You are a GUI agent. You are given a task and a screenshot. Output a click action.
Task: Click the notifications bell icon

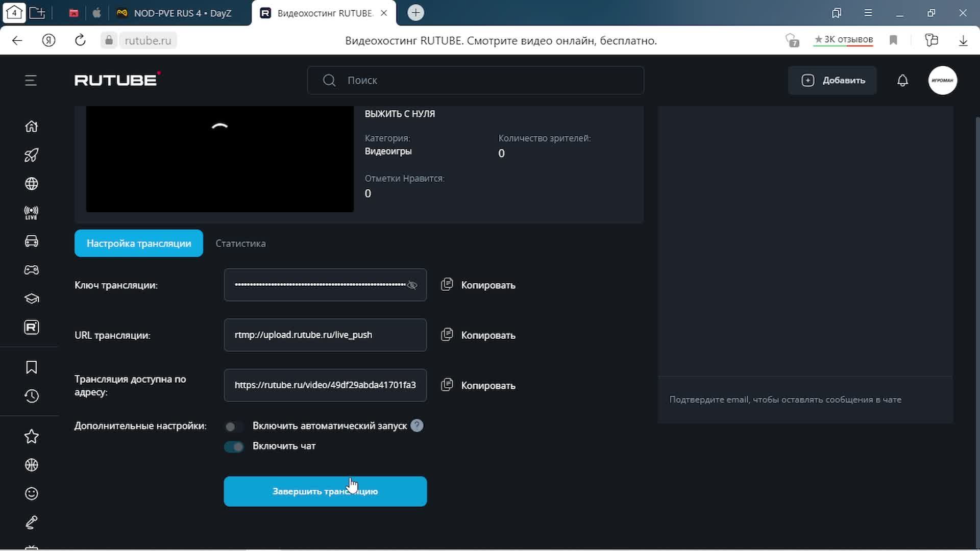click(902, 81)
